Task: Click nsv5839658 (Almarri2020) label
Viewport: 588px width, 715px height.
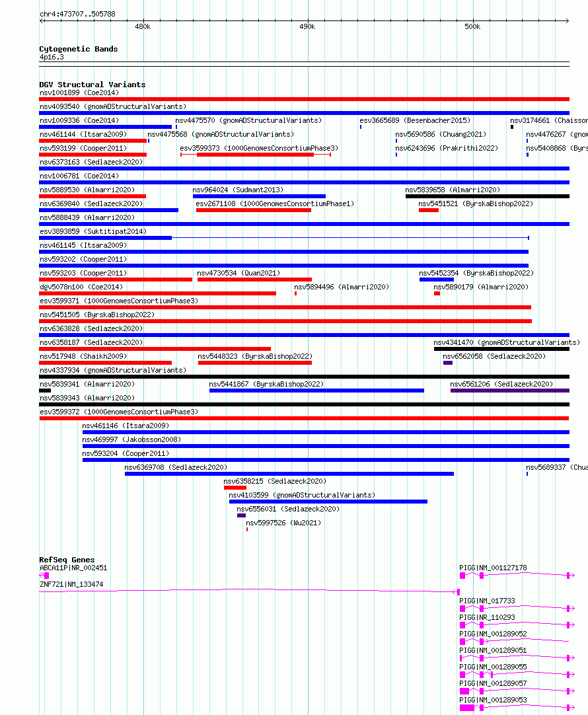Action: click(453, 190)
